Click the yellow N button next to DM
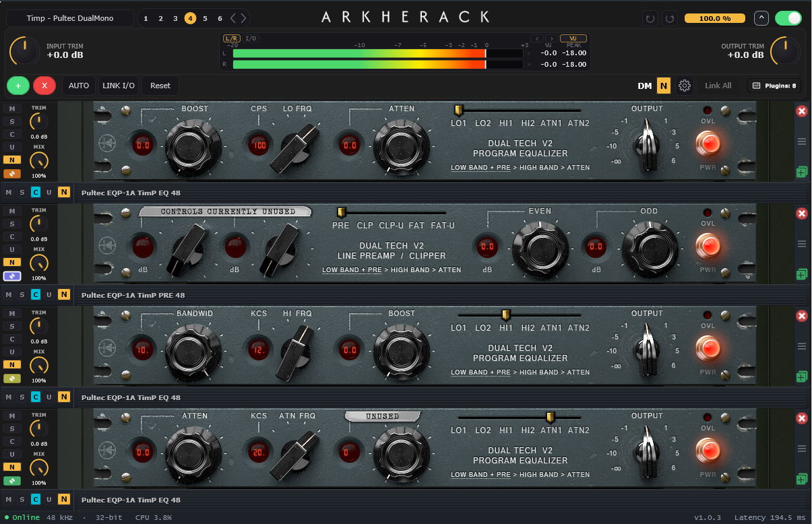 pos(664,86)
